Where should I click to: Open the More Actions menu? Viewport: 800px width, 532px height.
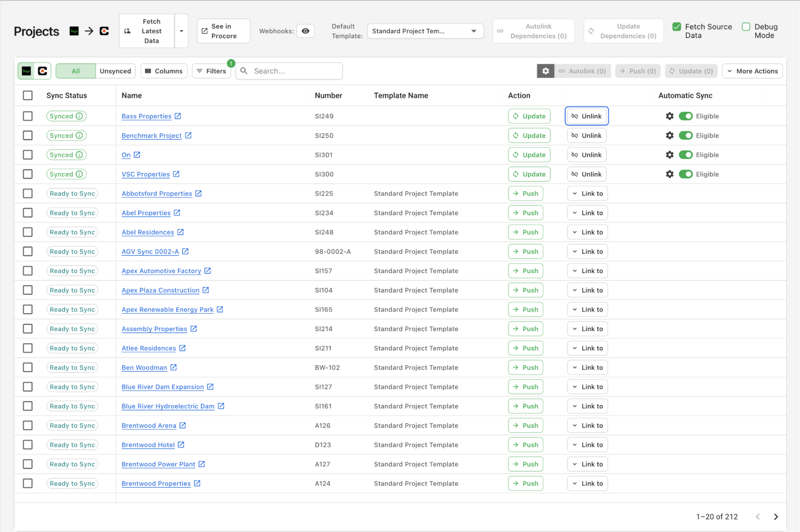point(752,71)
